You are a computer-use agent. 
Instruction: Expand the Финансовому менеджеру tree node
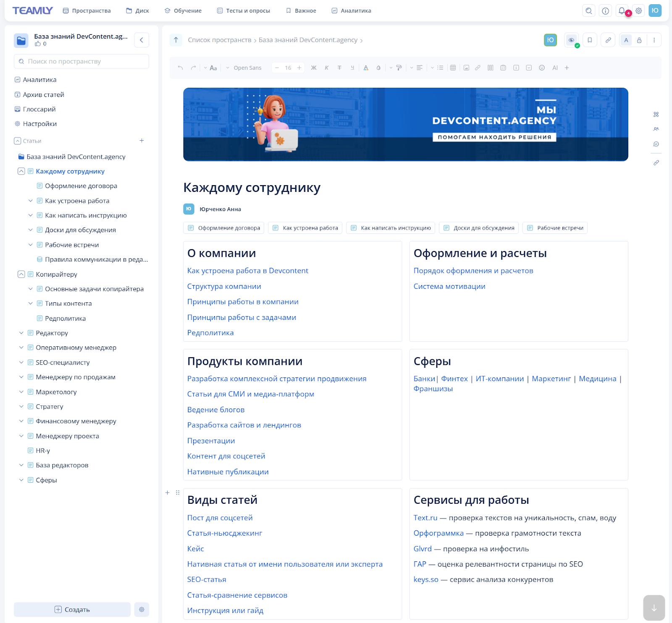[21, 421]
